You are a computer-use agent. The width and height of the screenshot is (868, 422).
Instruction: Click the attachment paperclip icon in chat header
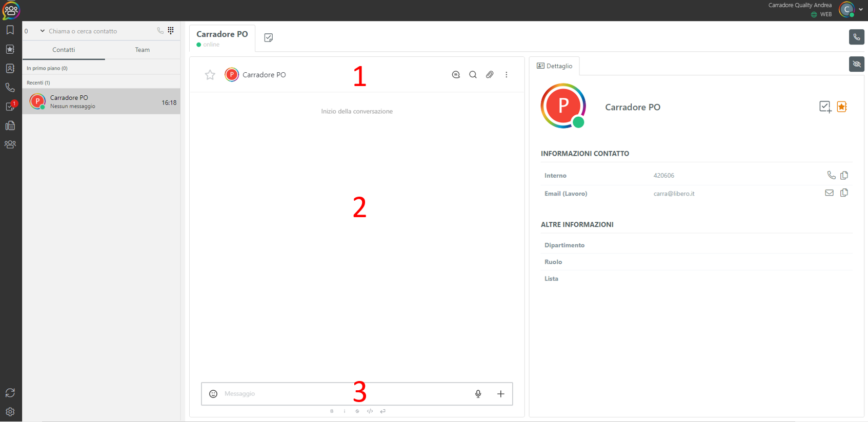490,75
